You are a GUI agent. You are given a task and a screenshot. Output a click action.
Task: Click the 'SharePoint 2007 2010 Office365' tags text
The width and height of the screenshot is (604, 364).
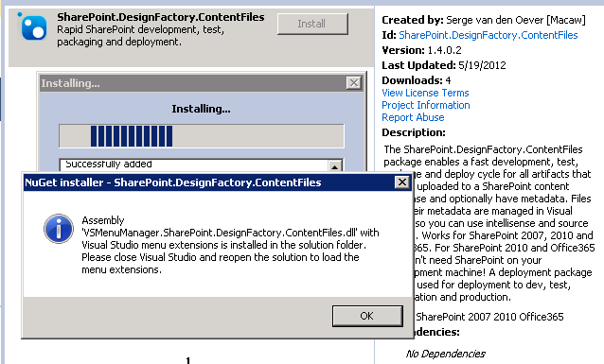(x=489, y=317)
